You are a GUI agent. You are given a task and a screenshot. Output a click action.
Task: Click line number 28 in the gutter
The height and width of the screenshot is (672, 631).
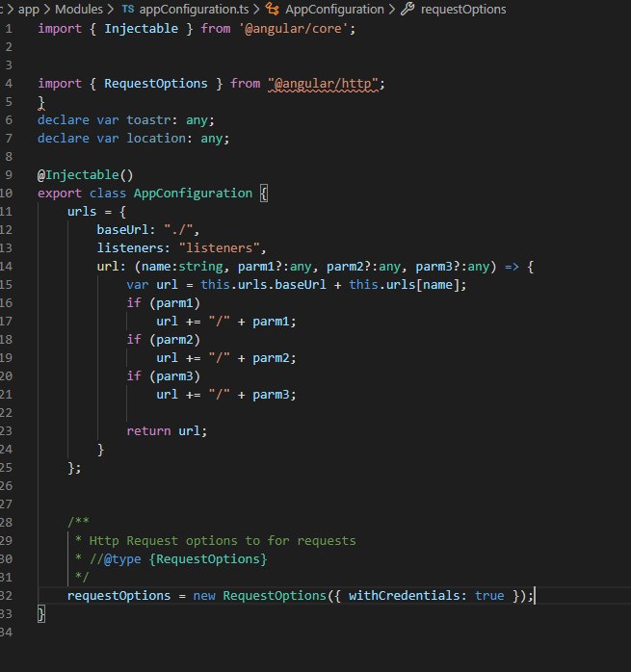(6, 523)
